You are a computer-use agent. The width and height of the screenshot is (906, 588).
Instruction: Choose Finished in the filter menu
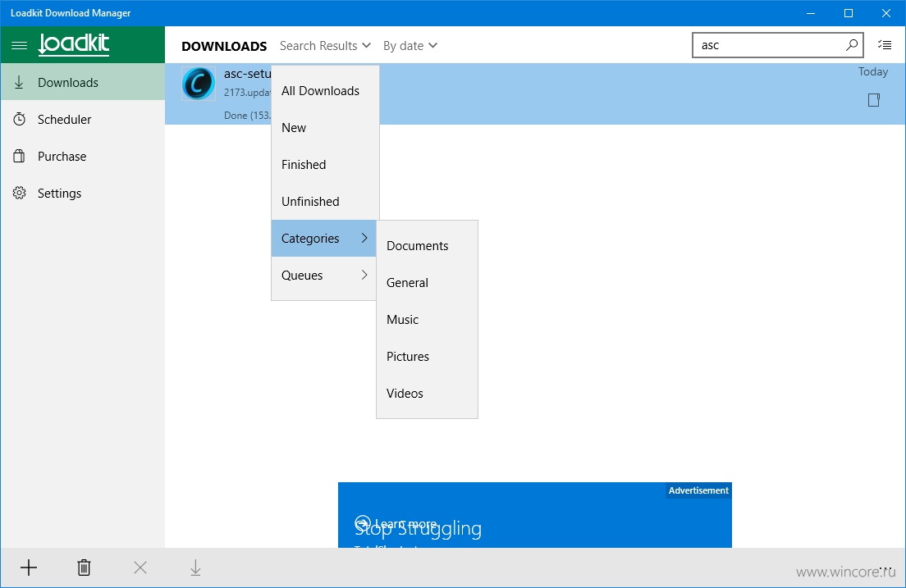pos(325,165)
